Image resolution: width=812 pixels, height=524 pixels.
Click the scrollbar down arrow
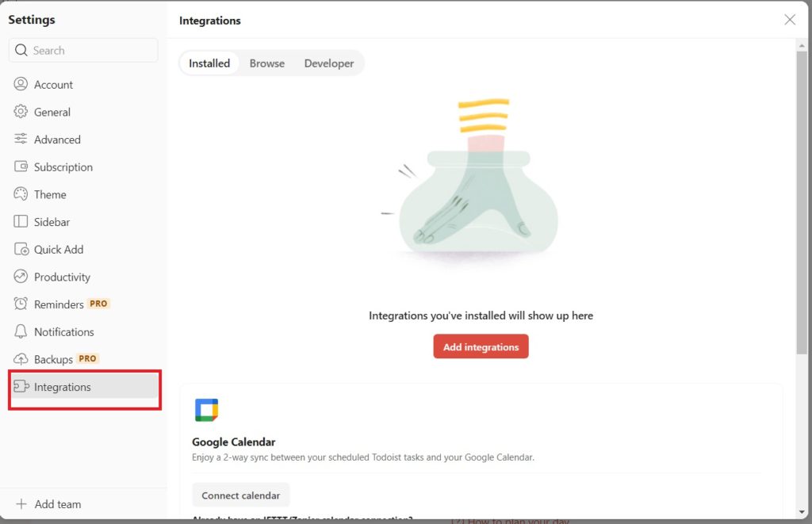point(802,512)
